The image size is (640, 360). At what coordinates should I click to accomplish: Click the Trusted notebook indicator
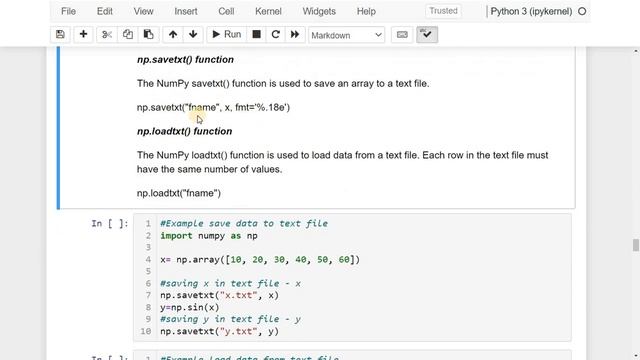pos(443,11)
